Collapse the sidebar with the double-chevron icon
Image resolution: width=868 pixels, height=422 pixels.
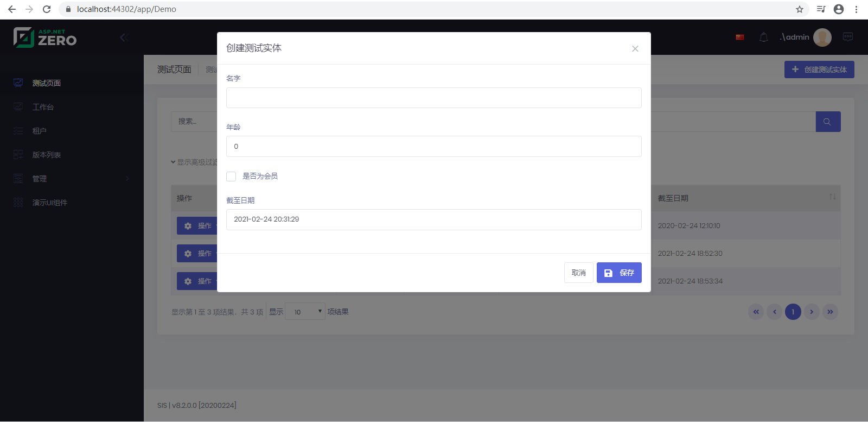coord(124,37)
